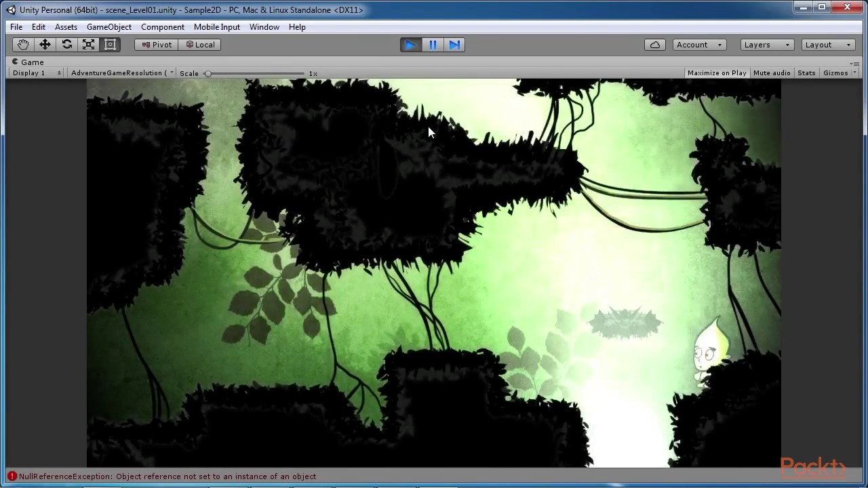Open the Edit menu
The width and height of the screenshot is (868, 488).
click(x=39, y=27)
